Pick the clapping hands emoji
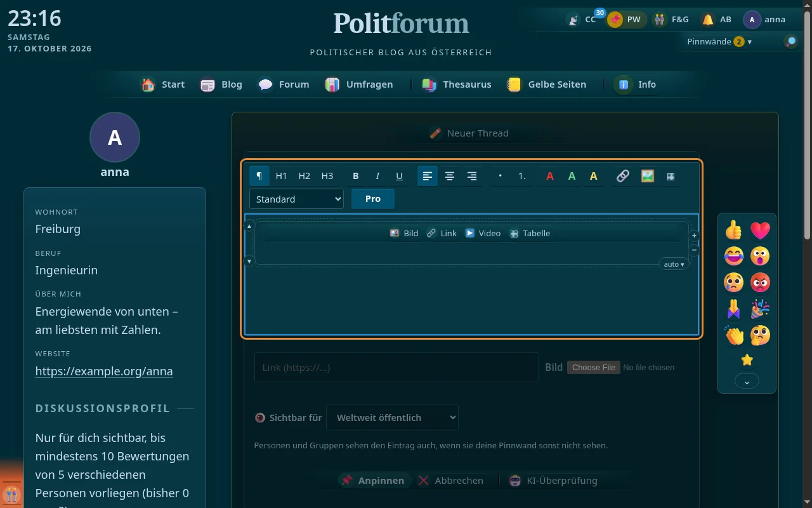Screen dimensions: 812x508 734,334
